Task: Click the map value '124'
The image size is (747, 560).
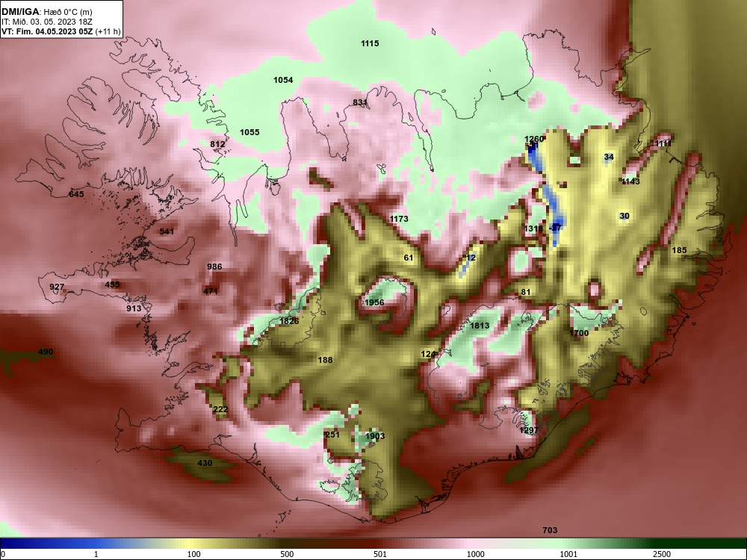Action: tap(428, 354)
